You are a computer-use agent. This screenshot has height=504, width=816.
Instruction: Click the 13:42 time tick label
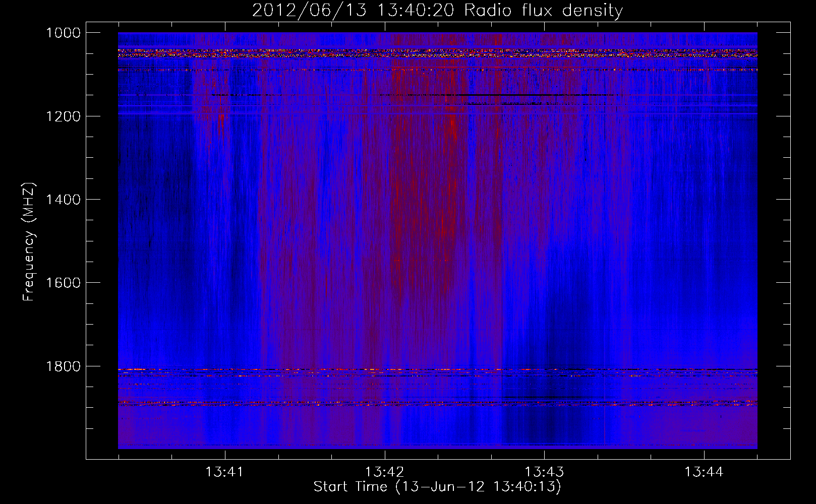click(x=385, y=472)
